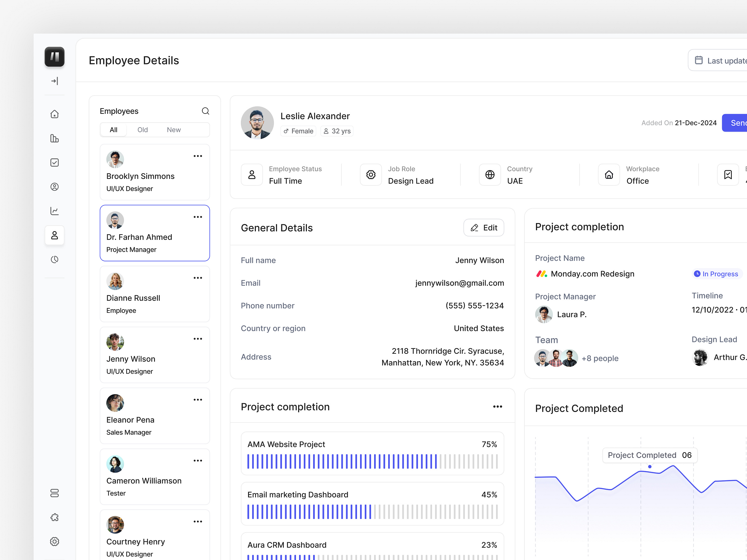Select the bar chart analytics icon

click(x=54, y=138)
